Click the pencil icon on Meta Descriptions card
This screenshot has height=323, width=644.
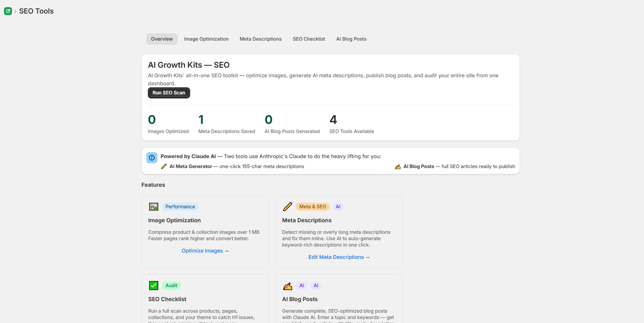click(x=288, y=207)
